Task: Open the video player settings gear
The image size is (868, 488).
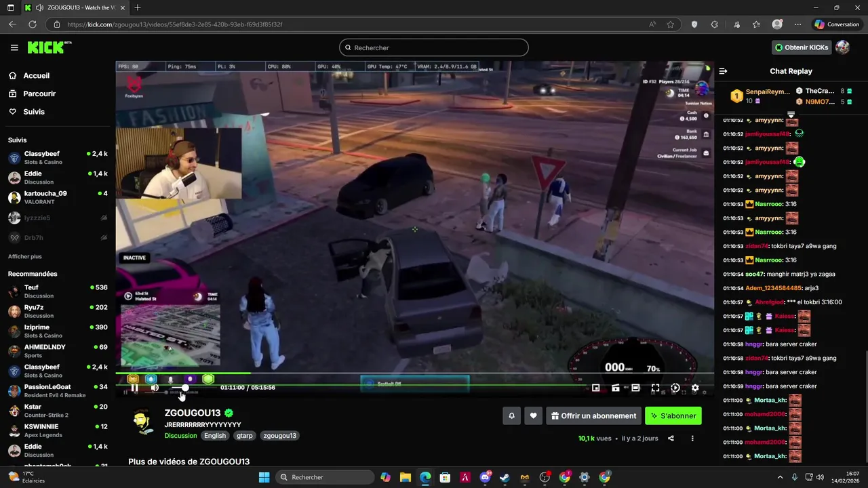Action: click(x=695, y=388)
